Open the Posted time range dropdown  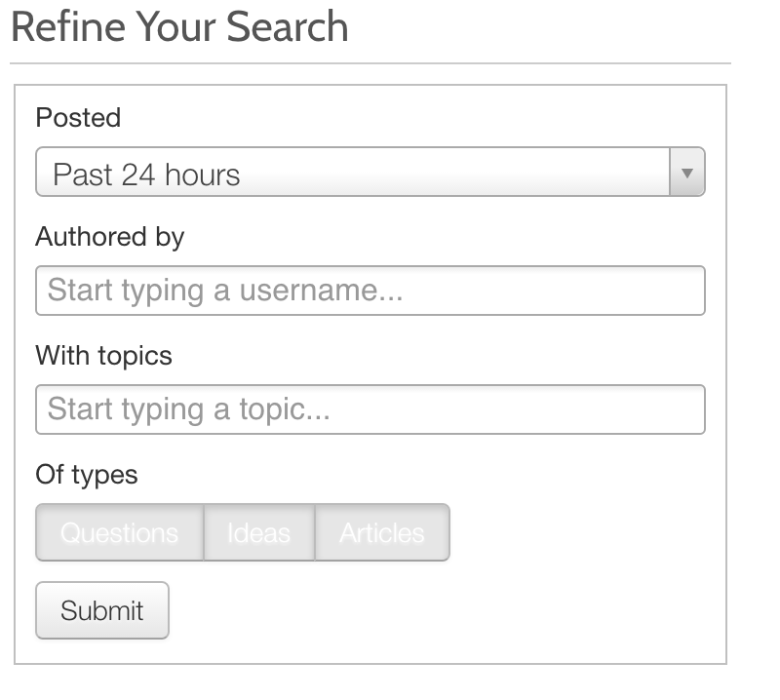370,173
